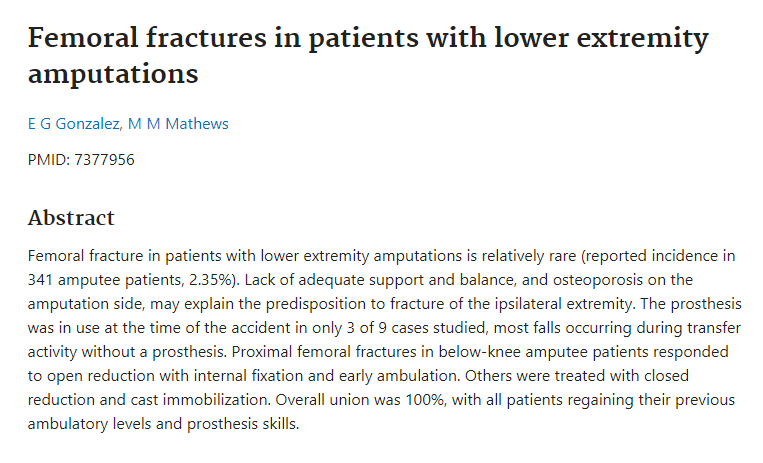Click the number '341' in abstract
The height and width of the screenshot is (463, 763).
tap(45, 279)
